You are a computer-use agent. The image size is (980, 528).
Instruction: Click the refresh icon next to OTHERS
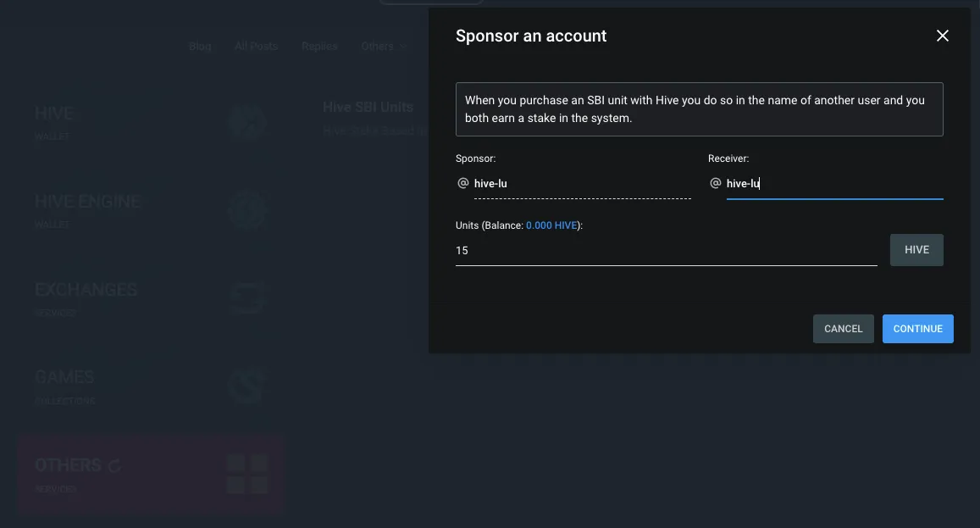(x=114, y=465)
